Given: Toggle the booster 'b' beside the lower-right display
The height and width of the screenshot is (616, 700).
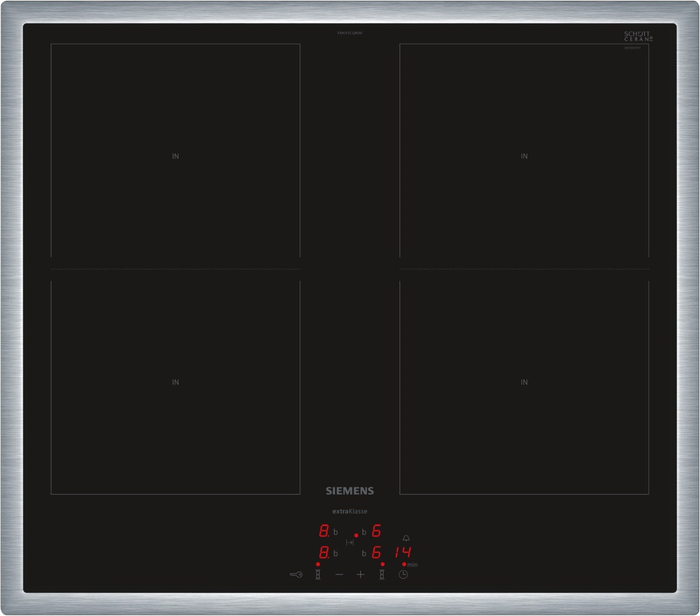Looking at the screenshot, I should point(364,553).
